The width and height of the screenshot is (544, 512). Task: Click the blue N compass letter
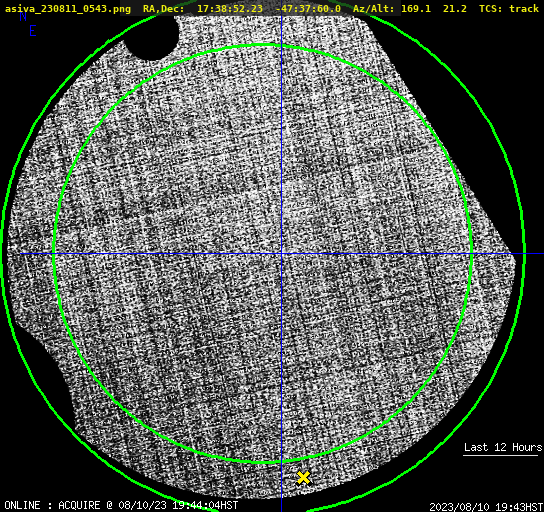click(x=23, y=16)
